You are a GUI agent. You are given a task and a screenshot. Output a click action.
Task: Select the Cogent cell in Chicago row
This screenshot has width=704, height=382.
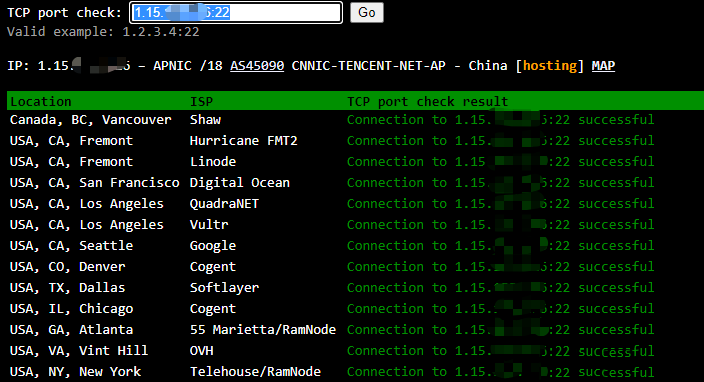click(x=213, y=309)
